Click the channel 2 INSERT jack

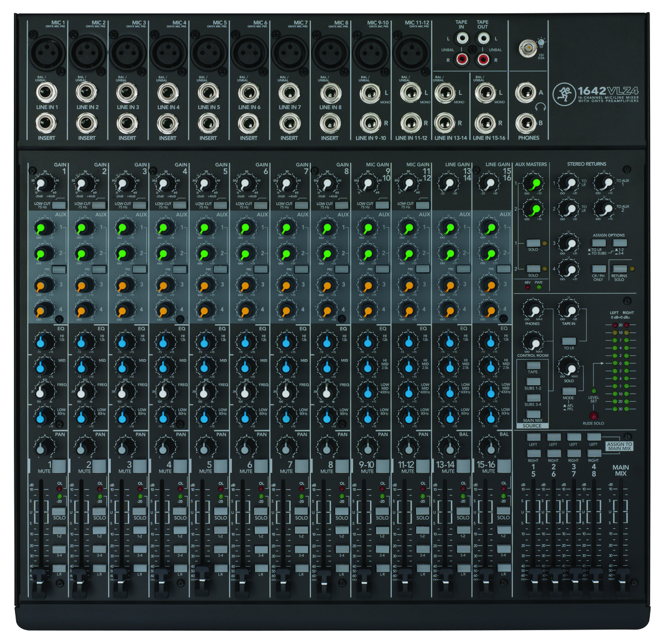click(x=86, y=123)
